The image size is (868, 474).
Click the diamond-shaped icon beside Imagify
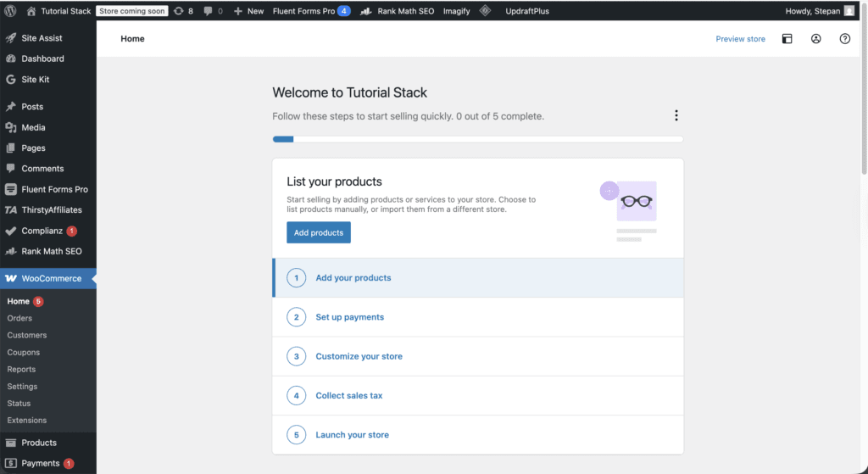click(x=485, y=10)
